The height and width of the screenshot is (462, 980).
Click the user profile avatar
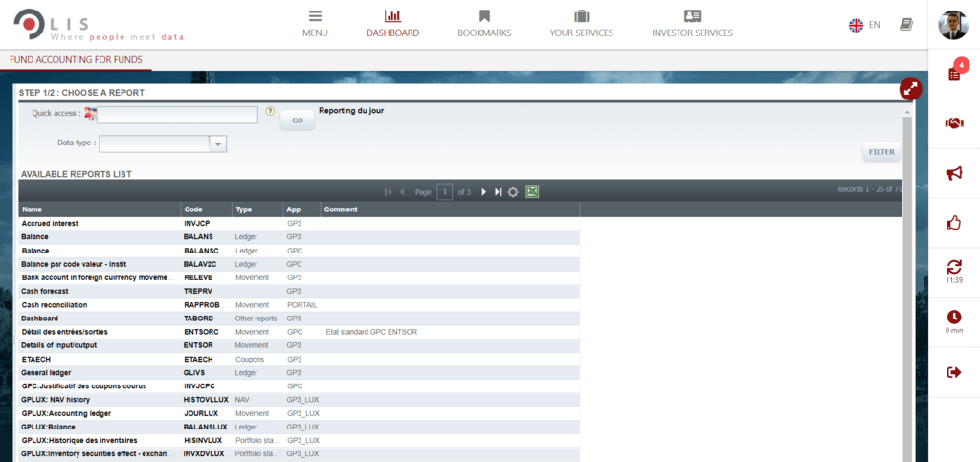coord(953,25)
